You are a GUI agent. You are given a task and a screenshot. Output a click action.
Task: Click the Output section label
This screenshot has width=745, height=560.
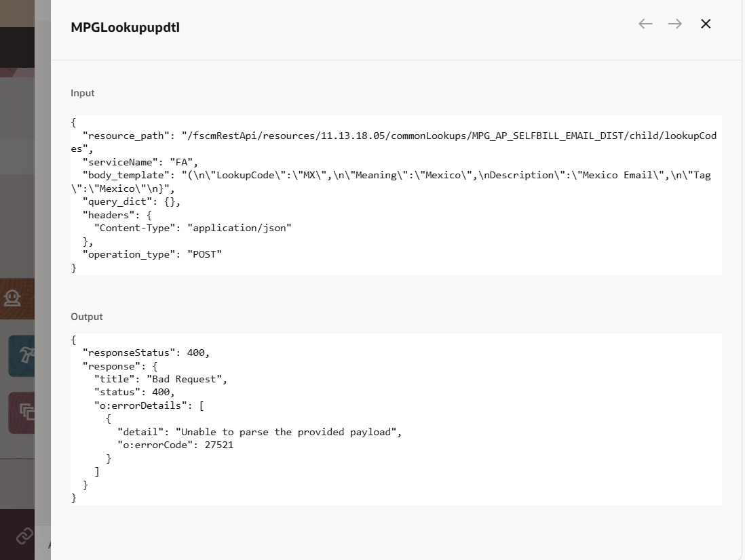tap(86, 317)
